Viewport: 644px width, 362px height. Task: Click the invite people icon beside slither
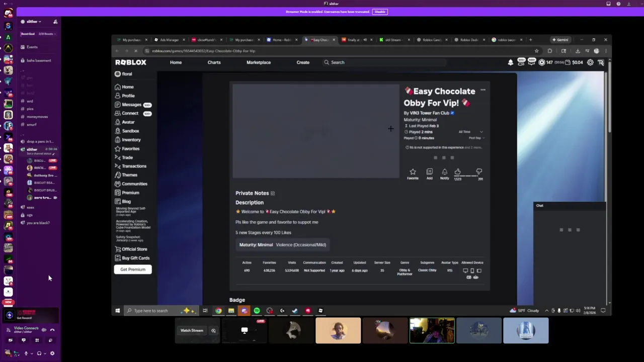pyautogui.click(x=55, y=22)
